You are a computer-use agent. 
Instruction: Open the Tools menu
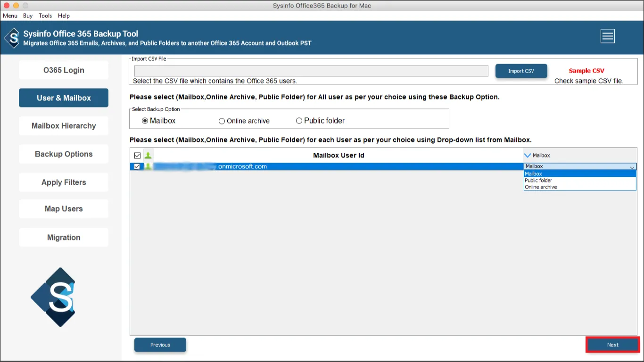point(45,16)
